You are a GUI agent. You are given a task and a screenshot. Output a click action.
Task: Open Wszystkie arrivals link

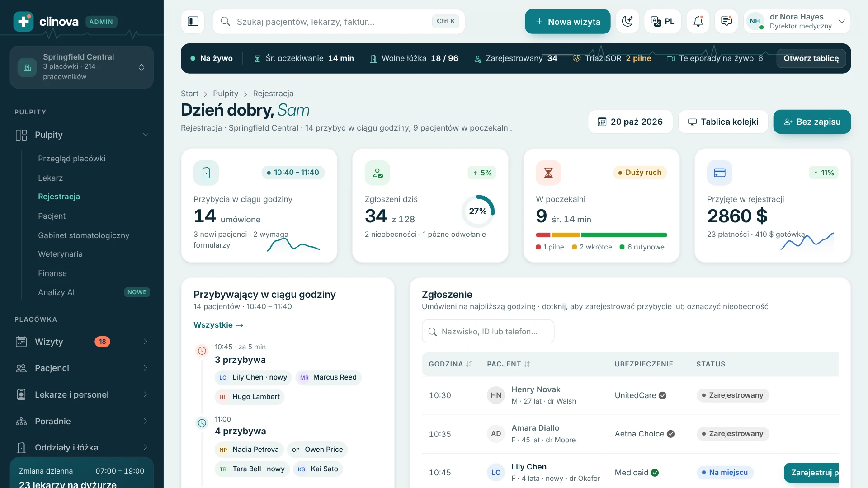point(218,325)
